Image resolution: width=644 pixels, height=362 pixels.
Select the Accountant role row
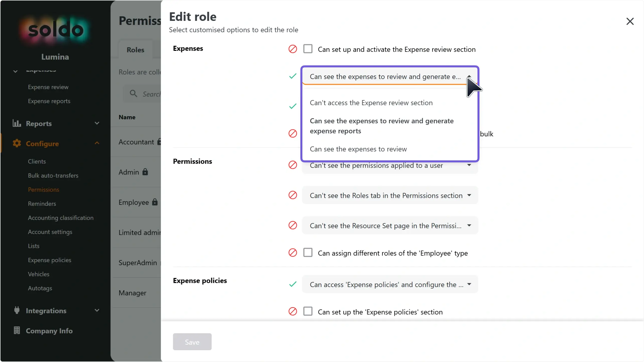point(136,142)
